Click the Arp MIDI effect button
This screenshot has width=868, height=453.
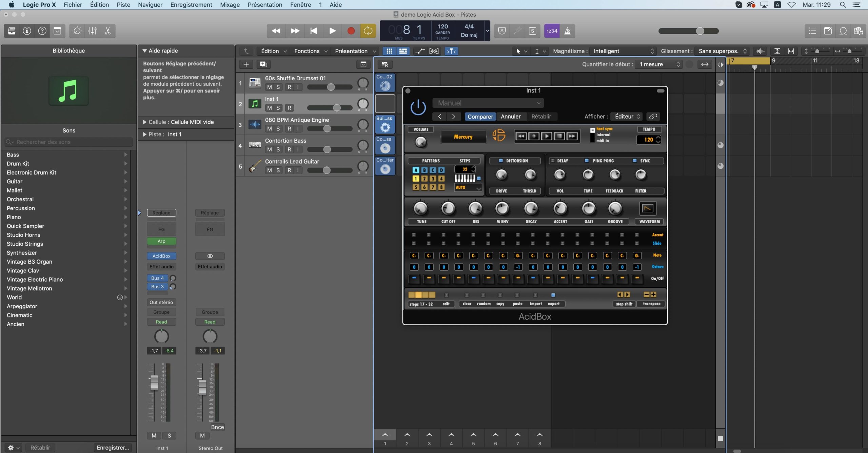(161, 241)
